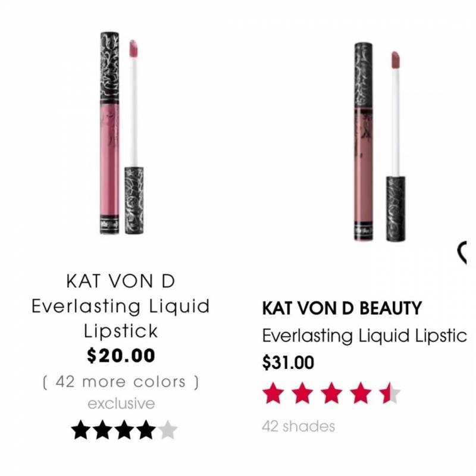The width and height of the screenshot is (476, 476).
Task: Open the centered Everlasting Liquid Lipstick title link
Action: point(121,318)
